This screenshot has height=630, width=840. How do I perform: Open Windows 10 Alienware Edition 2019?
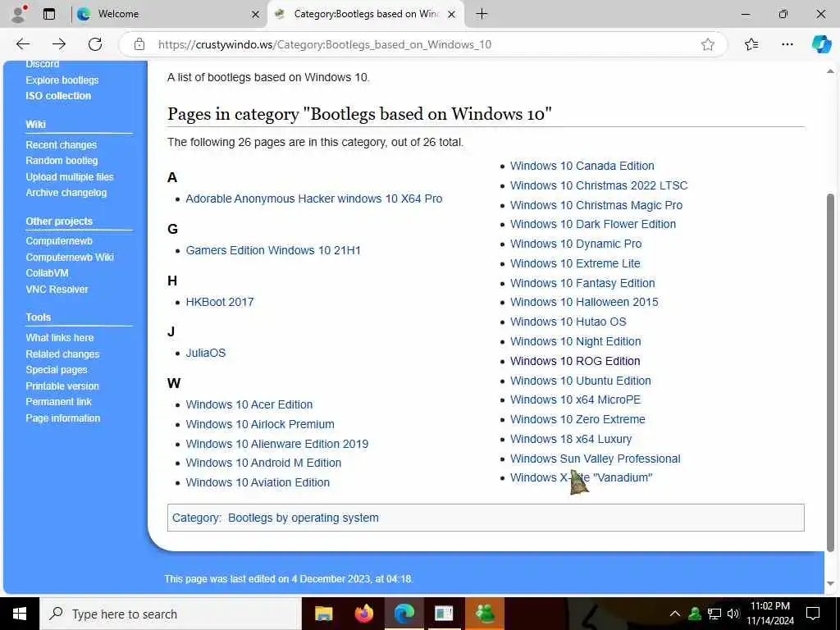(x=277, y=444)
